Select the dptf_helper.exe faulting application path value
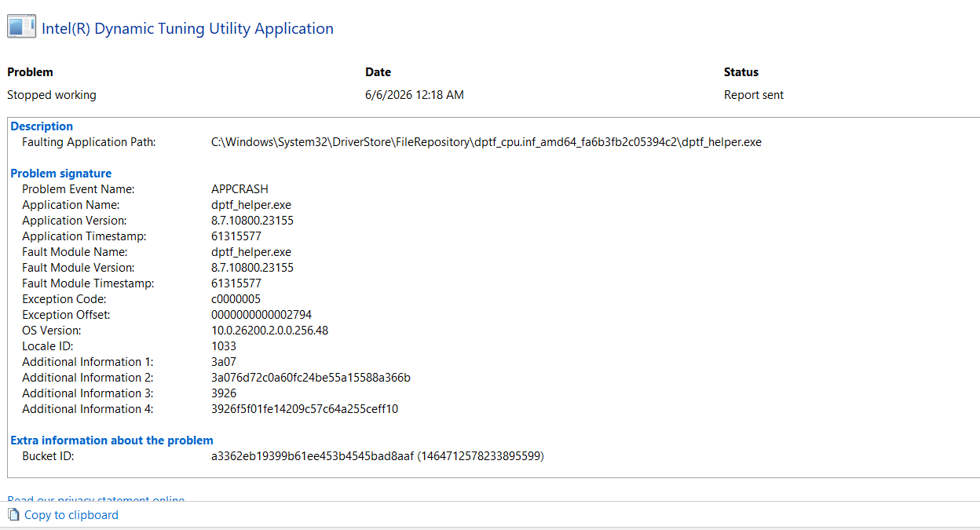 (x=486, y=142)
